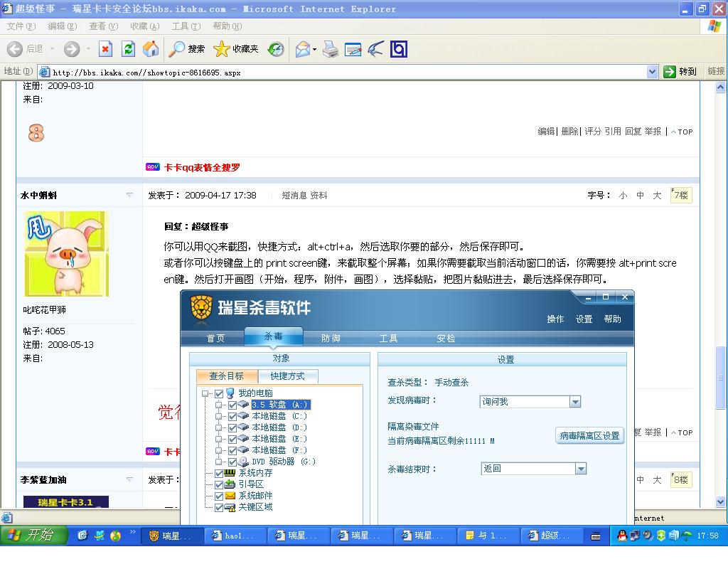Click 病毒隔离区设置 button
Image resolution: width=728 pixels, height=569 pixels.
589,436
